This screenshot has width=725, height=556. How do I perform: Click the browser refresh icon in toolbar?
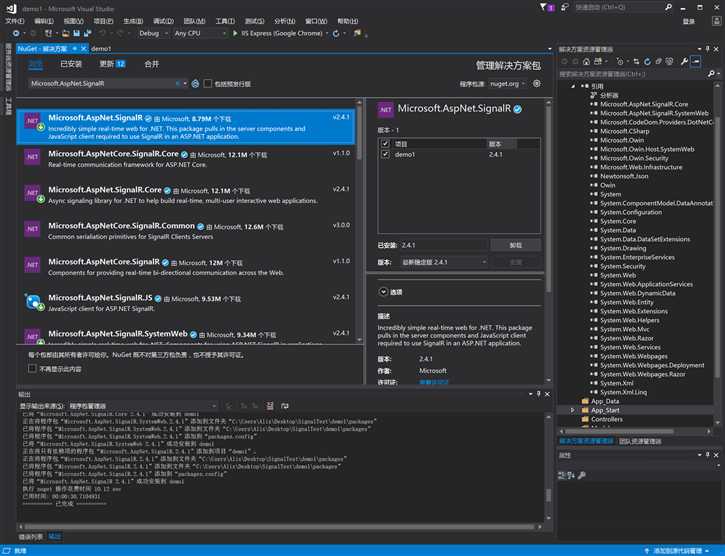coord(336,33)
